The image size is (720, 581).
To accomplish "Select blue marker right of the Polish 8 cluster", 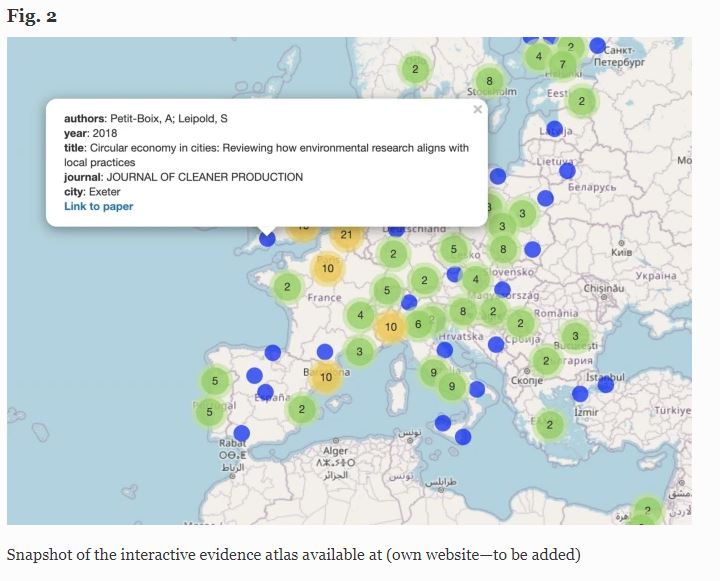I will coord(532,249).
